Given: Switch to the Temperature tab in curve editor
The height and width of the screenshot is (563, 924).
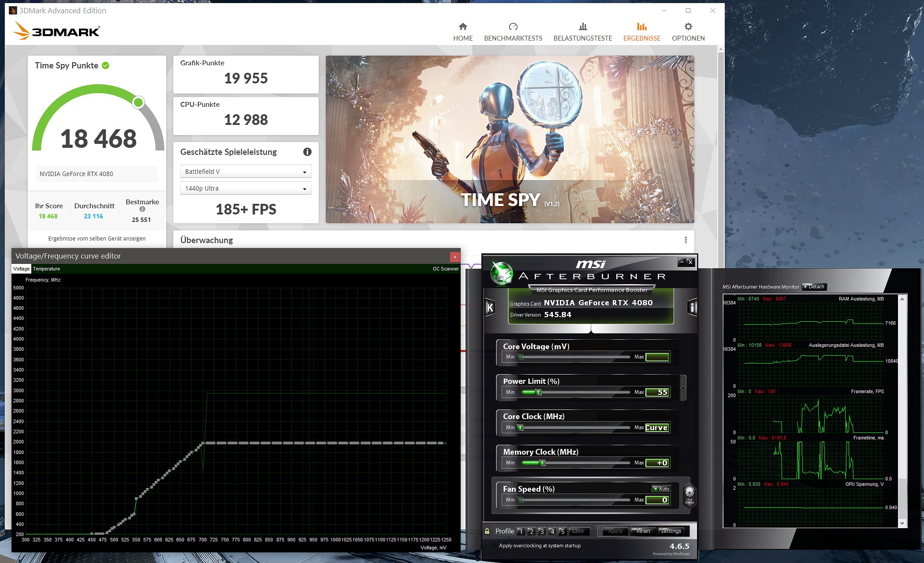Looking at the screenshot, I should pos(46,269).
